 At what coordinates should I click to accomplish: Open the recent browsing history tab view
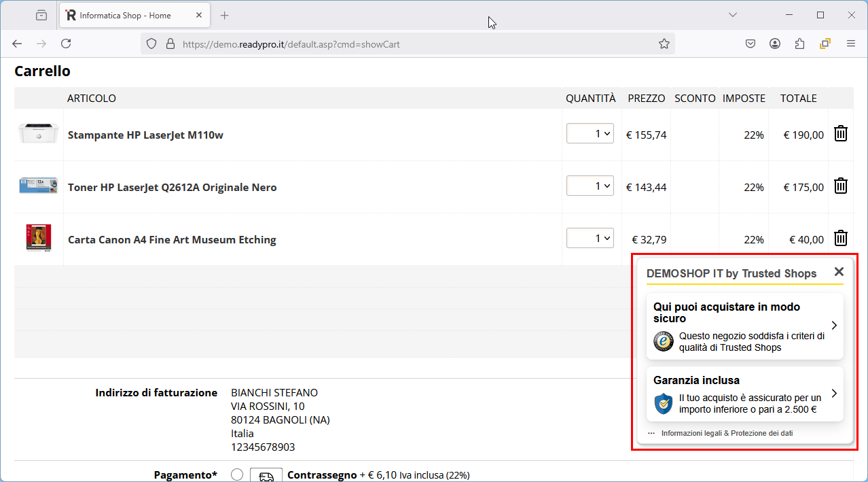(x=41, y=15)
